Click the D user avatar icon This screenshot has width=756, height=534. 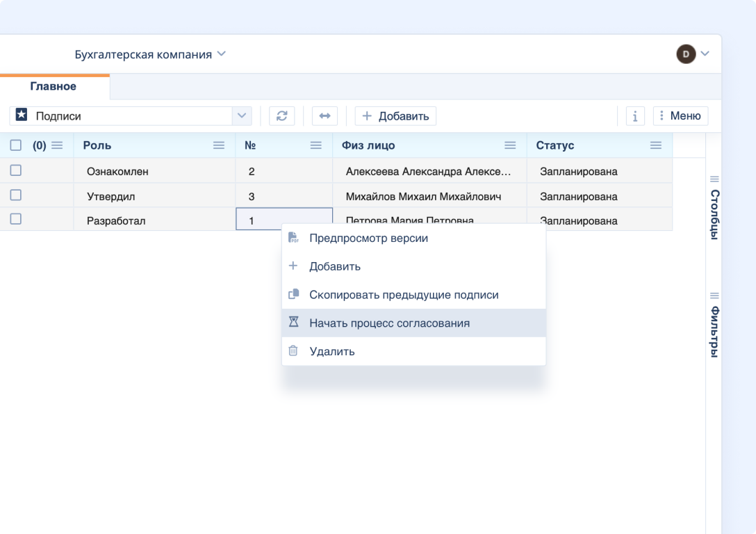(684, 54)
